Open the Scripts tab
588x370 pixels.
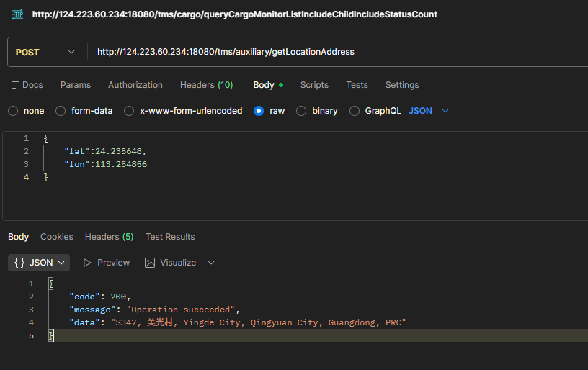click(x=314, y=85)
